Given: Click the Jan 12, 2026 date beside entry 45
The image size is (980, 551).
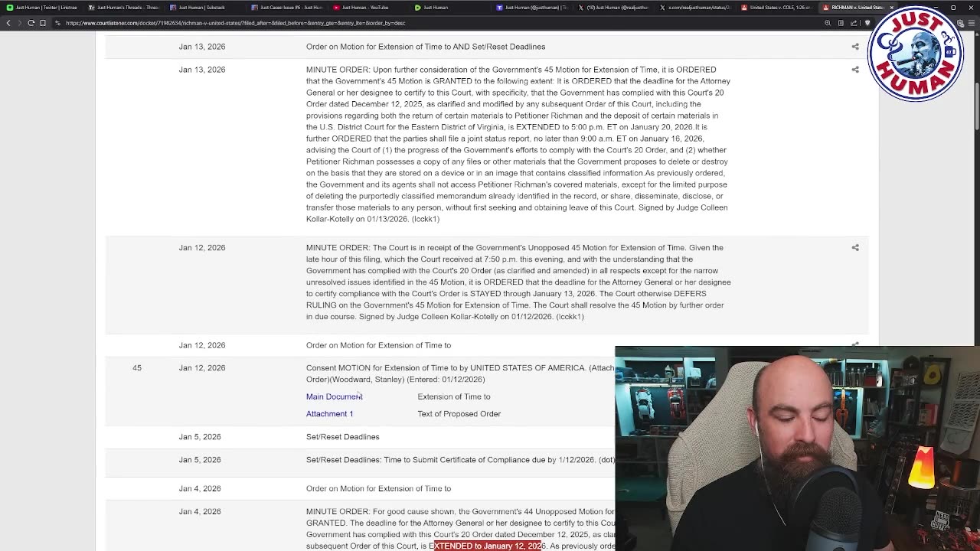Looking at the screenshot, I should (x=202, y=368).
